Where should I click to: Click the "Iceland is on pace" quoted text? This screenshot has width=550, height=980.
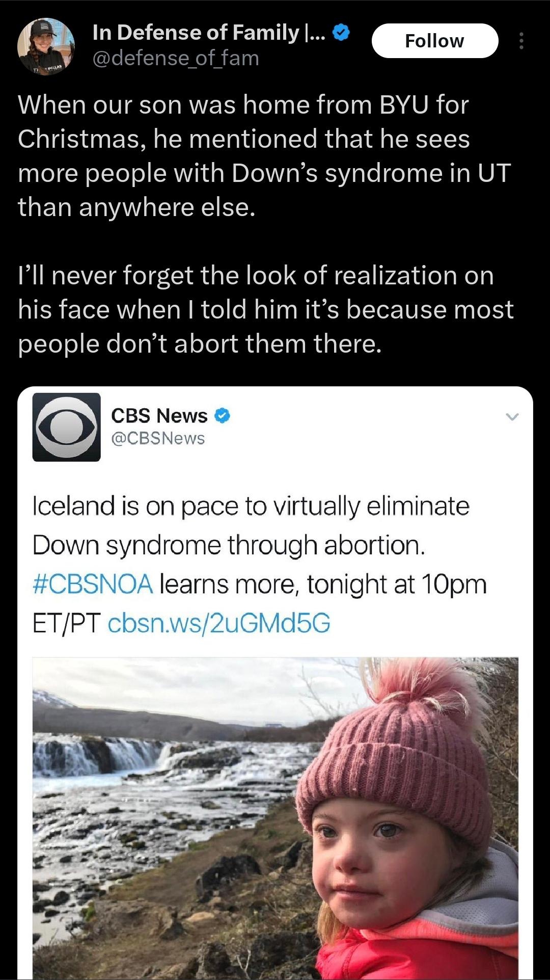click(251, 506)
